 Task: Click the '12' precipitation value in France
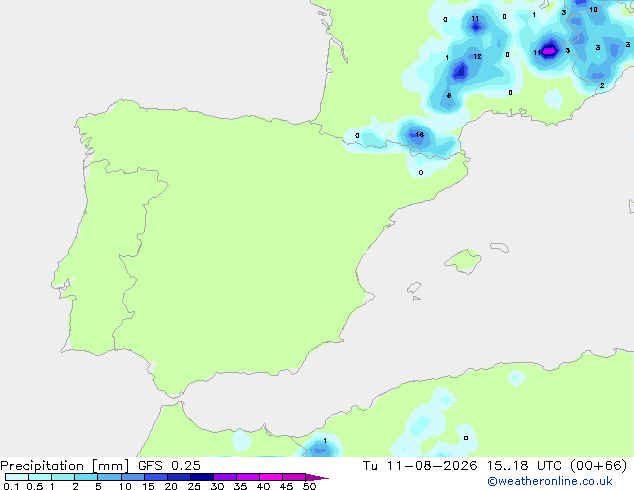477,57
